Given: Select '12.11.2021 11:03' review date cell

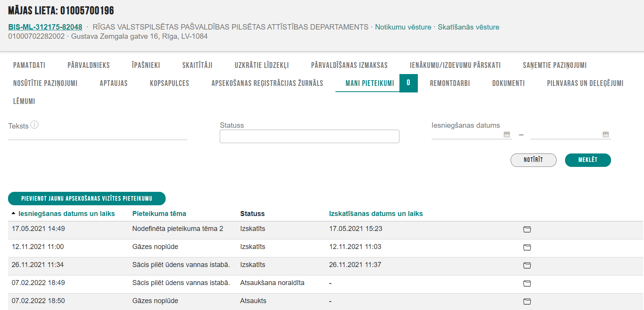Looking at the screenshot, I should coord(355,247).
